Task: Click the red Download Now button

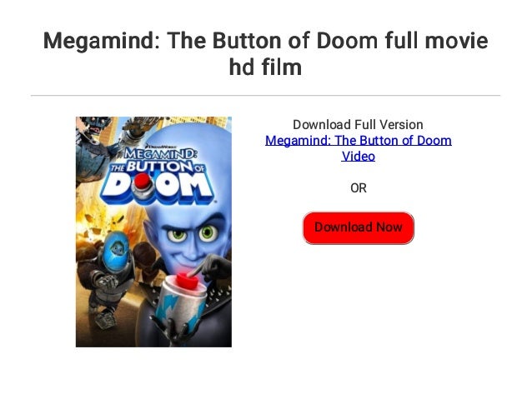Action: coord(358,227)
